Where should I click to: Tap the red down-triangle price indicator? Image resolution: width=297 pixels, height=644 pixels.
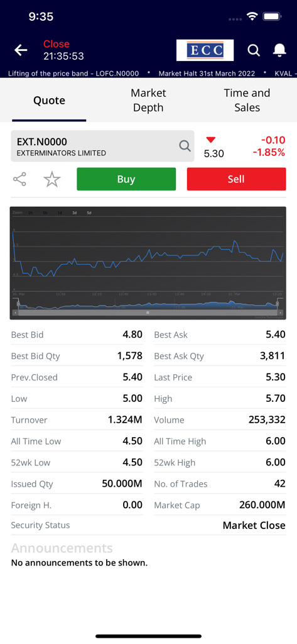(211, 140)
